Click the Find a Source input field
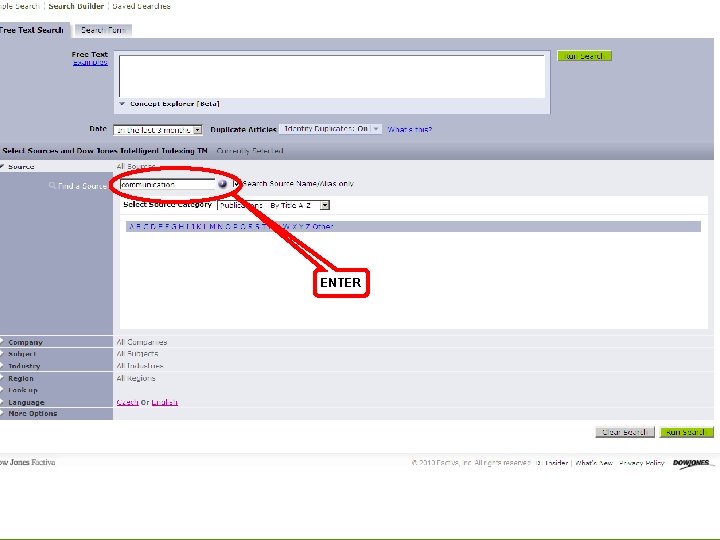The height and width of the screenshot is (540, 720). coord(168,184)
